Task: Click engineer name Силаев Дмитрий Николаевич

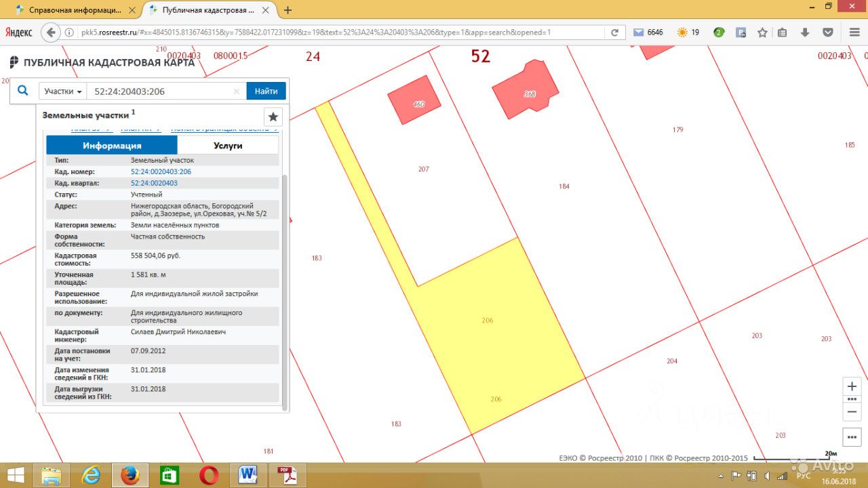Action: 178,332
